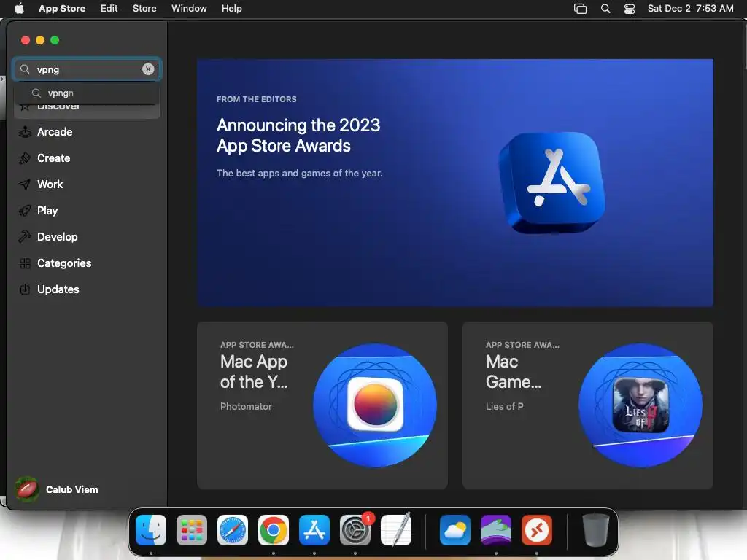Open the Help menu
The height and width of the screenshot is (560, 747).
pyautogui.click(x=231, y=8)
